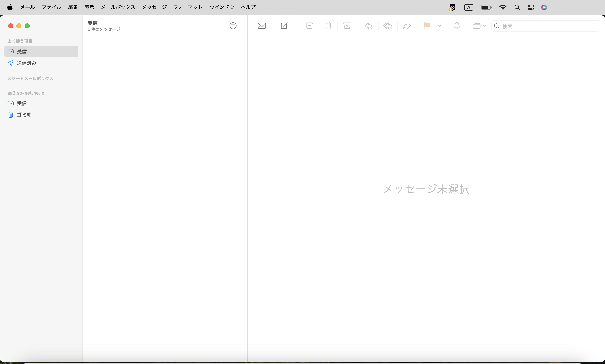605x364 pixels.
Task: Toggle the message filter button
Action: (233, 26)
